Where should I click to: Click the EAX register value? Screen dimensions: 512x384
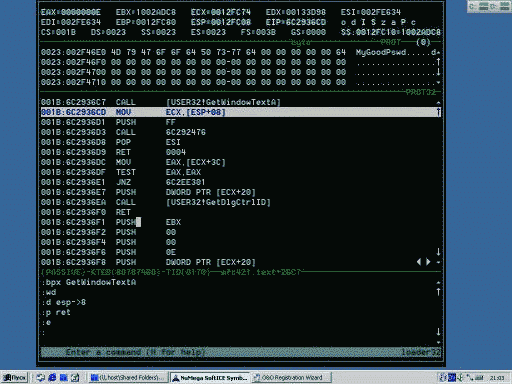(81, 12)
